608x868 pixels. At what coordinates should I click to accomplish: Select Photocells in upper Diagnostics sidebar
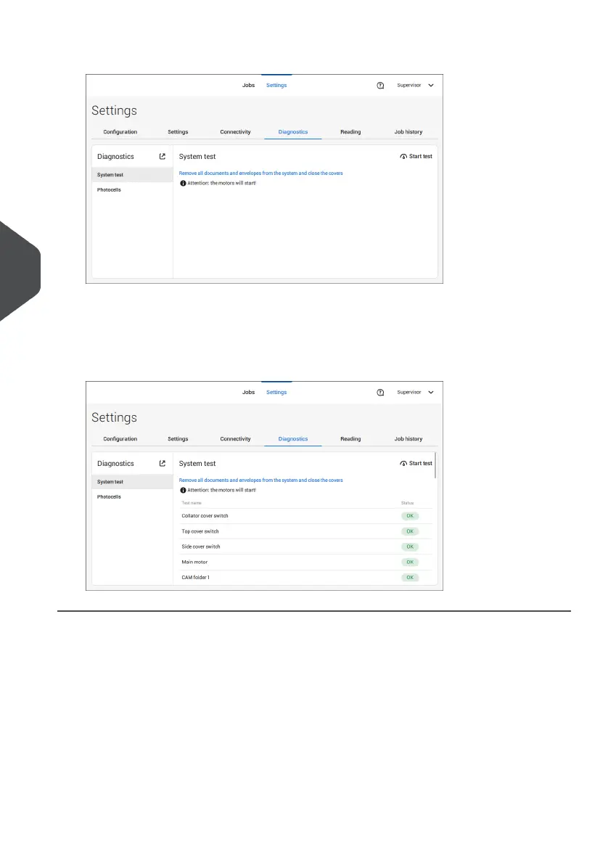pyautogui.click(x=132, y=190)
